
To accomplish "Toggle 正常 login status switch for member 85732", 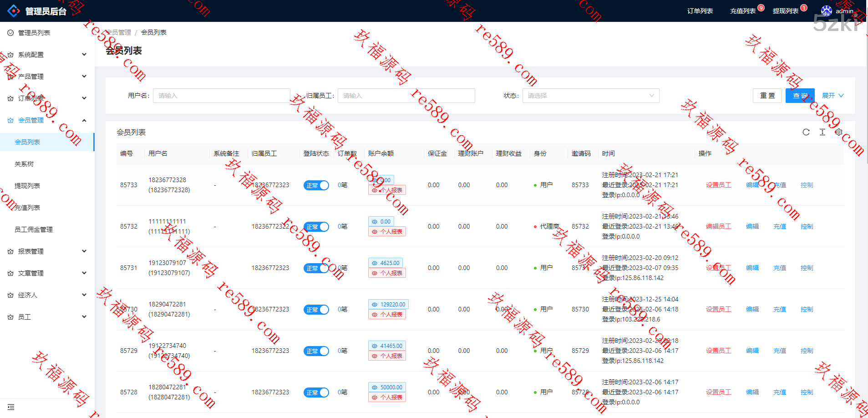I will (x=316, y=227).
